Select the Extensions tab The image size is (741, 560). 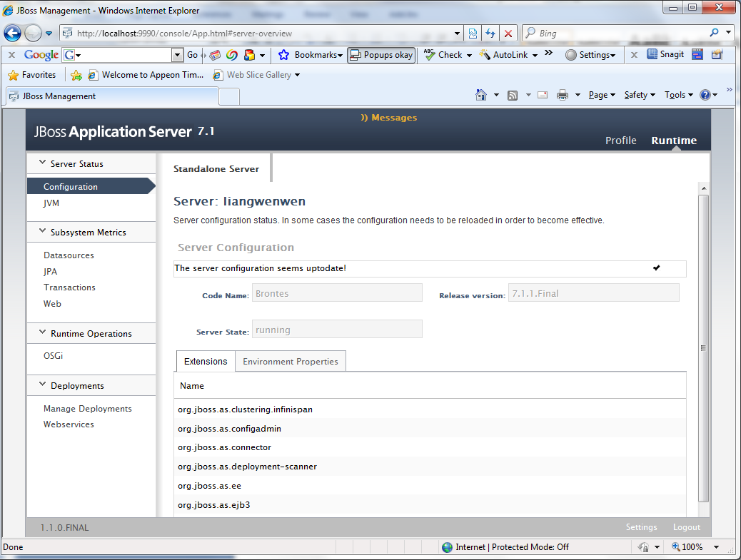pos(206,361)
